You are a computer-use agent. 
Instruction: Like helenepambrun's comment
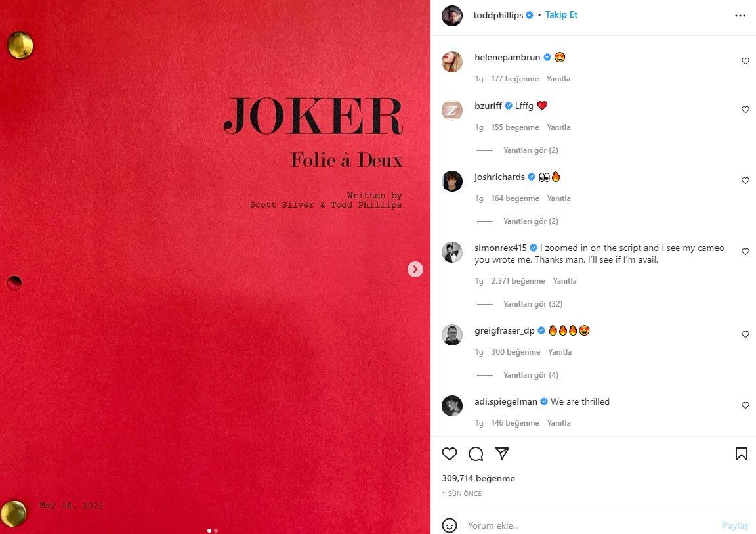(745, 61)
